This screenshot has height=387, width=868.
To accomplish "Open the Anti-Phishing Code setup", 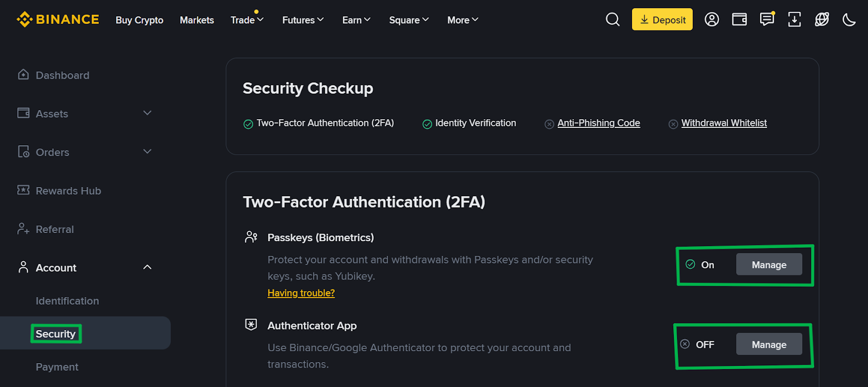I will (598, 122).
